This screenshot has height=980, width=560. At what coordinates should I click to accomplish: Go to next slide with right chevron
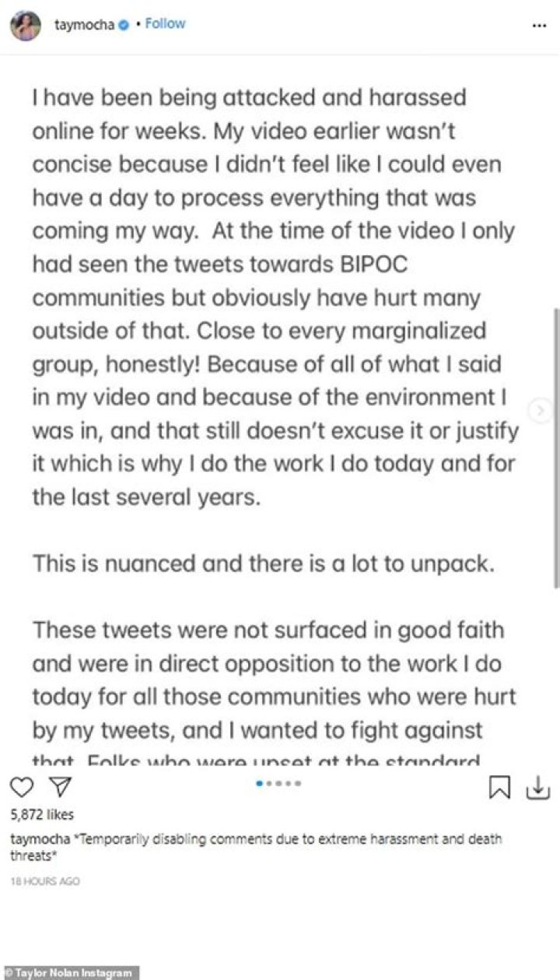pos(541,409)
